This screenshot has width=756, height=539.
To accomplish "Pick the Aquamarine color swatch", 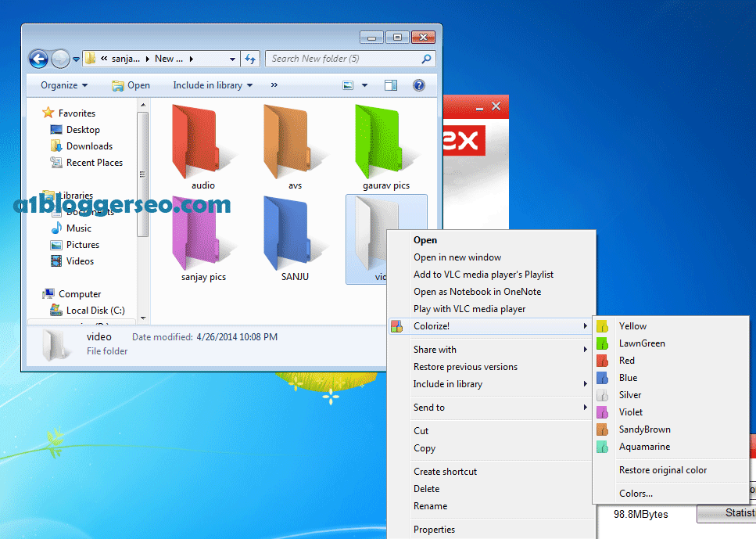I will [643, 447].
